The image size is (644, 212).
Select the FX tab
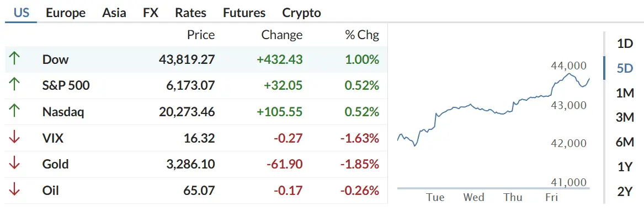pos(151,13)
